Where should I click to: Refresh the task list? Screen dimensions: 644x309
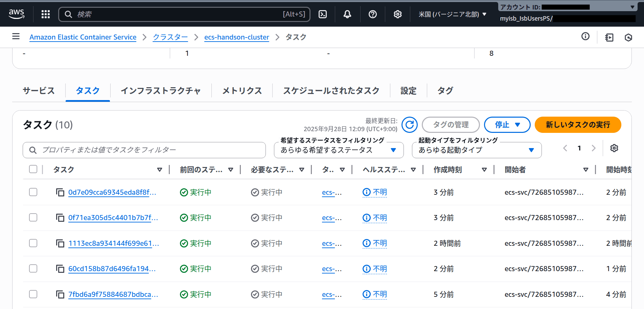coord(410,125)
